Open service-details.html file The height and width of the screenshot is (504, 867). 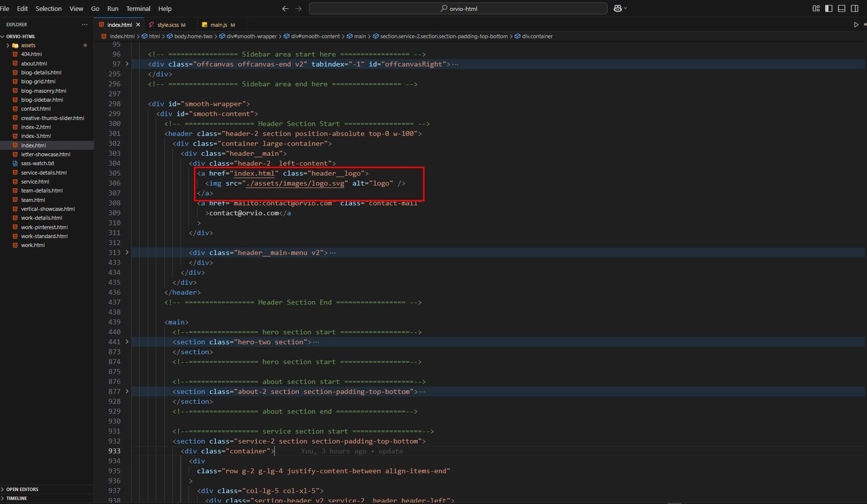click(x=44, y=173)
